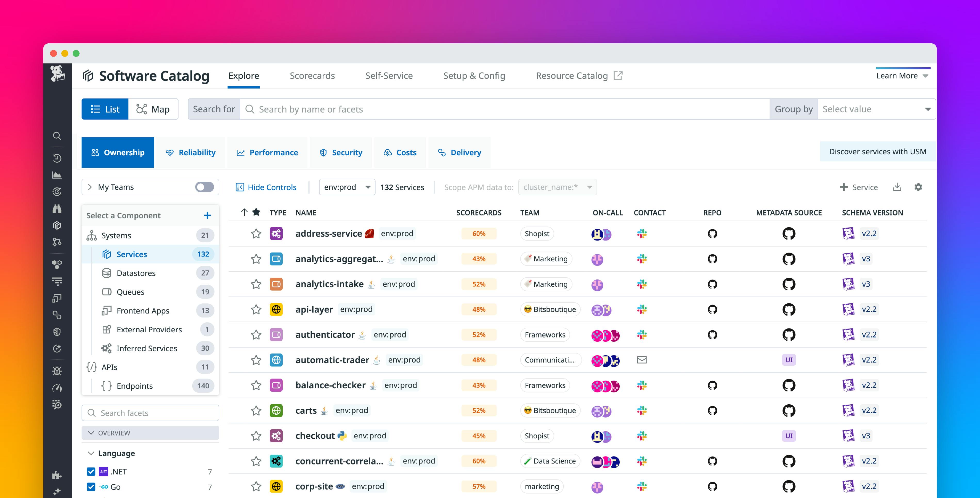This screenshot has width=980, height=498.
Task: Switch to Map view
Action: [x=153, y=109]
